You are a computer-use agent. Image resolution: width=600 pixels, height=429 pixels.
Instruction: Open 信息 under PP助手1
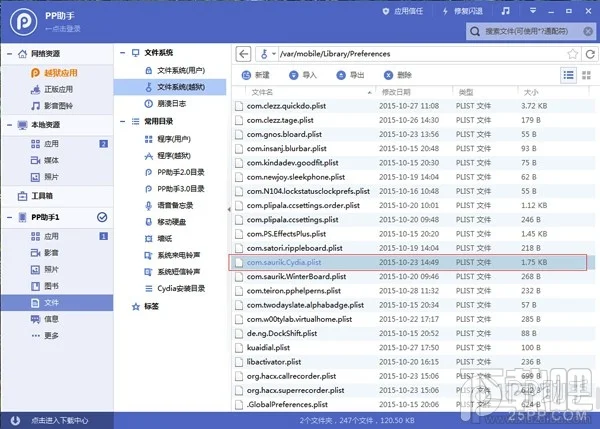[44, 319]
